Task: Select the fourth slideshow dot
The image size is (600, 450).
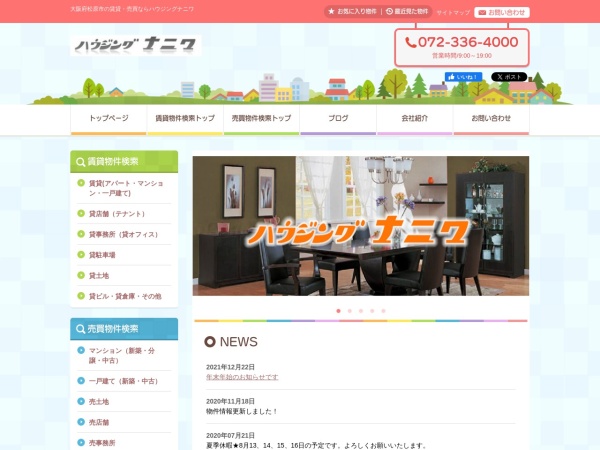Action: click(372, 311)
